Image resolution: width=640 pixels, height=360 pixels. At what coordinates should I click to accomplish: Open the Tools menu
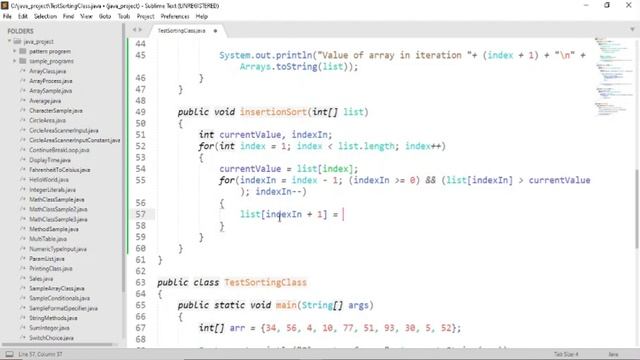click(x=124, y=16)
